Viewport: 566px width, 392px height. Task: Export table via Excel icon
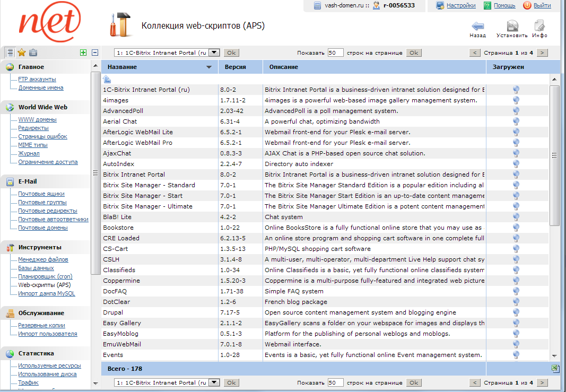[x=555, y=368]
